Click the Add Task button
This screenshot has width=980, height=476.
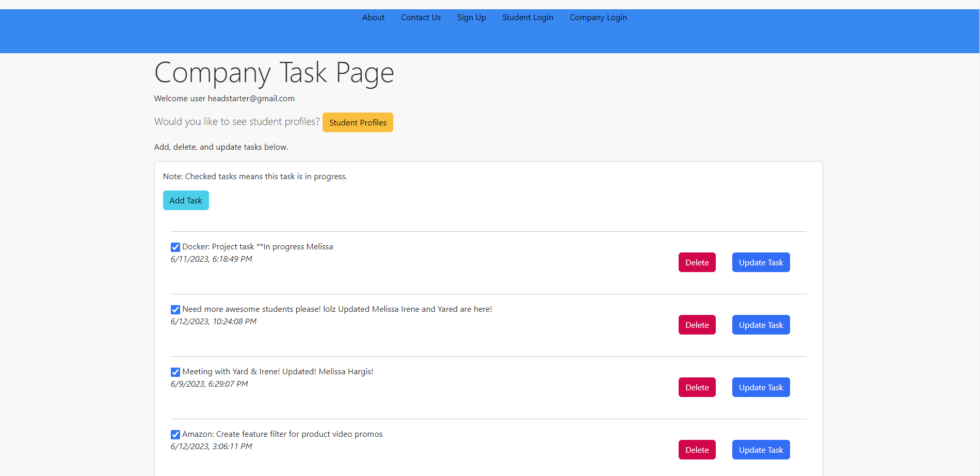[x=186, y=200]
